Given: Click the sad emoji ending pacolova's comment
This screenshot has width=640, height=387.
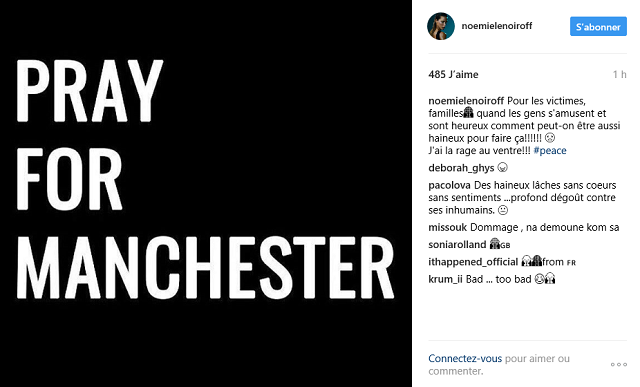Looking at the screenshot, I should [x=503, y=210].
